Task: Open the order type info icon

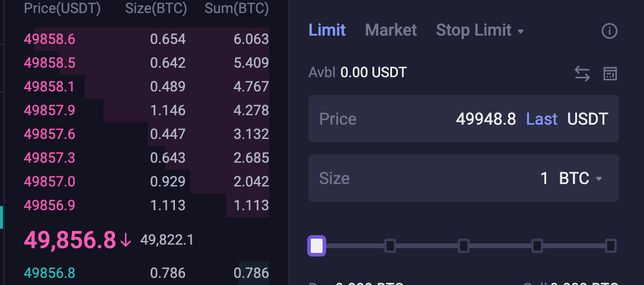Action: point(610,31)
